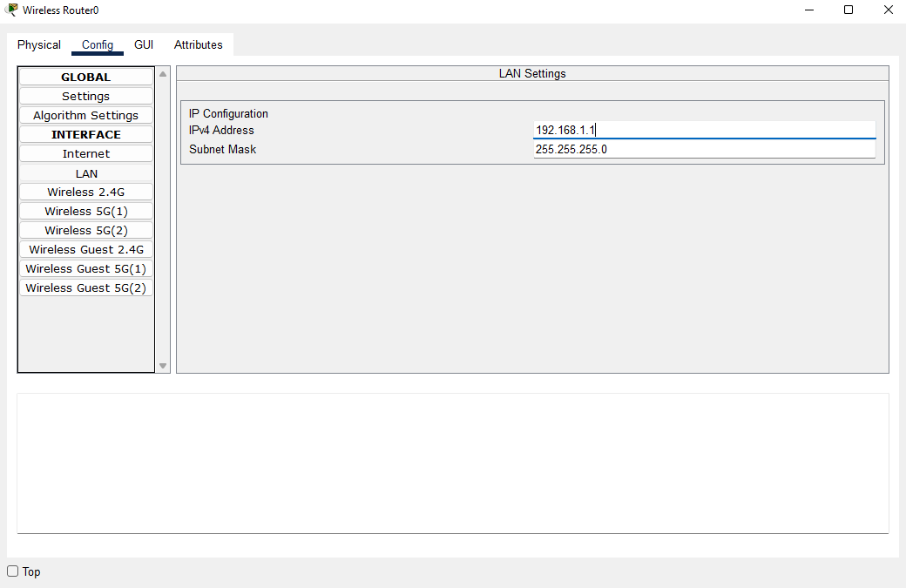Enable the Top checkbox
Viewport: 906px width, 588px height.
coord(13,571)
